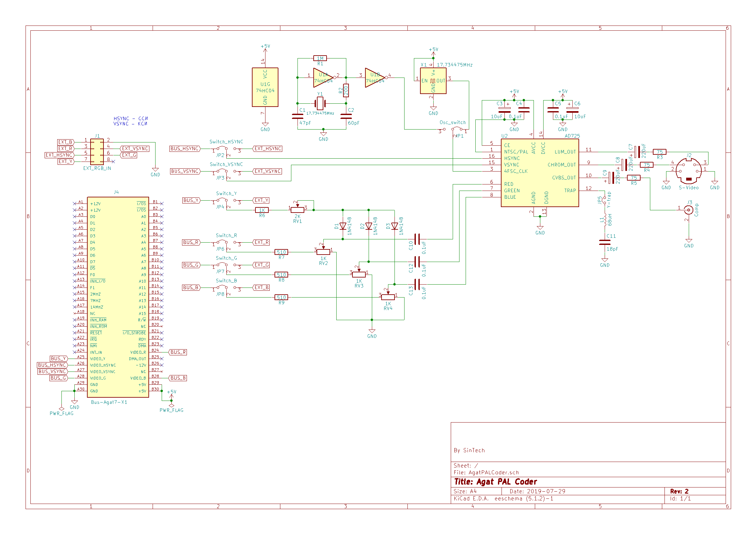The width and height of the screenshot is (756, 534).
Task: Select the J4 Bus-Agat7-X1 connector body
Action: [x=118, y=297]
